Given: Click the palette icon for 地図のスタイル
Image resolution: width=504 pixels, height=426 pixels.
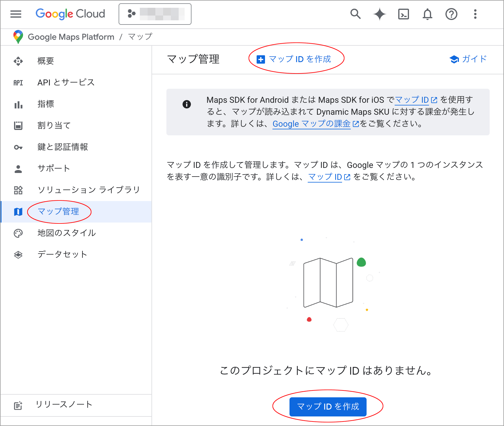Looking at the screenshot, I should pyautogui.click(x=18, y=233).
